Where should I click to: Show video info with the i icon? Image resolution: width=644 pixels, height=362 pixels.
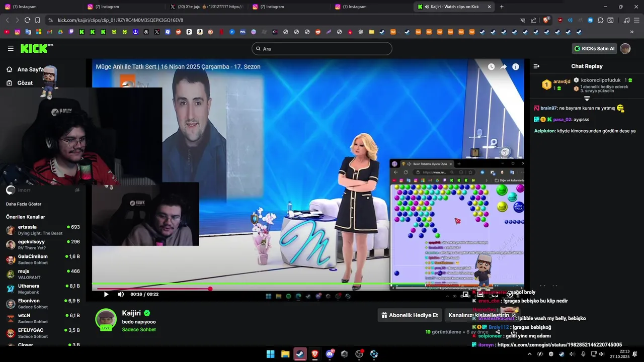click(x=516, y=66)
